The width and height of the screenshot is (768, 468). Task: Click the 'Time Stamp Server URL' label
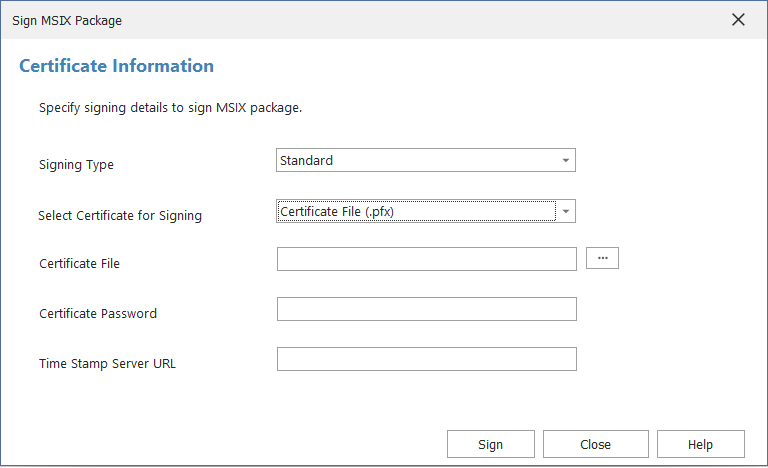[107, 363]
